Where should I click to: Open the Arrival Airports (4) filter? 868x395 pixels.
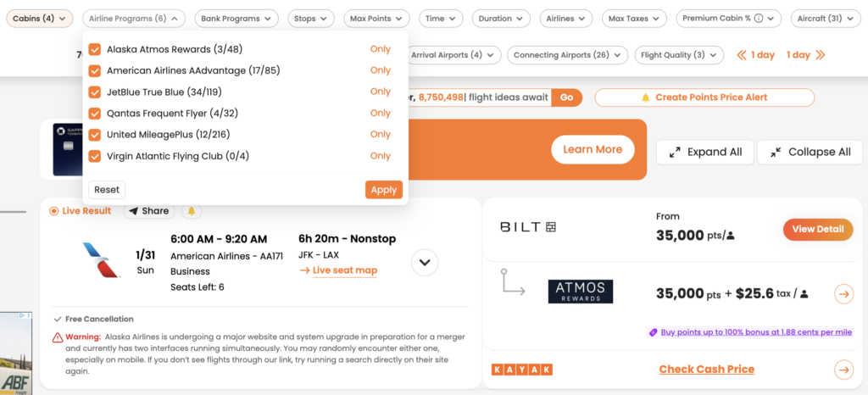(453, 55)
